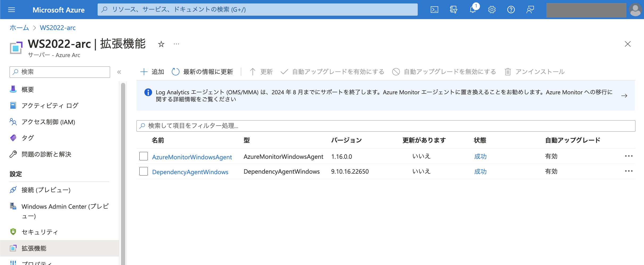Open portal settings gear
The height and width of the screenshot is (265, 644).
point(492,10)
